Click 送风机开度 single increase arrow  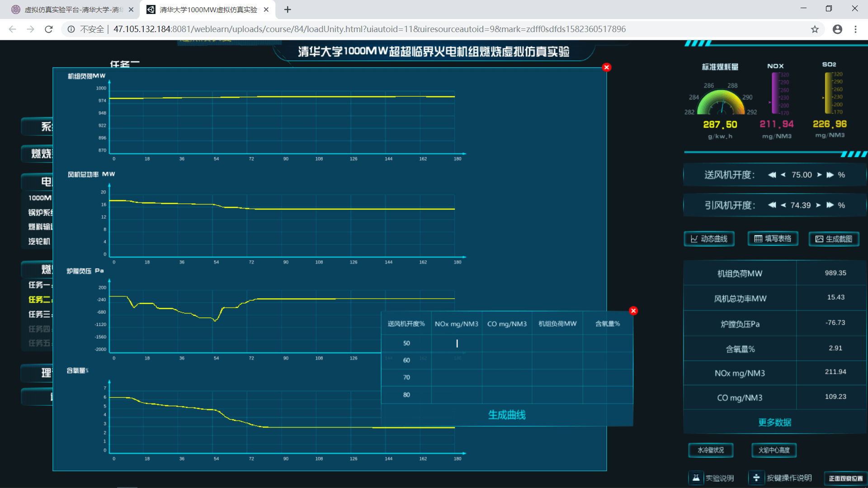click(x=820, y=175)
